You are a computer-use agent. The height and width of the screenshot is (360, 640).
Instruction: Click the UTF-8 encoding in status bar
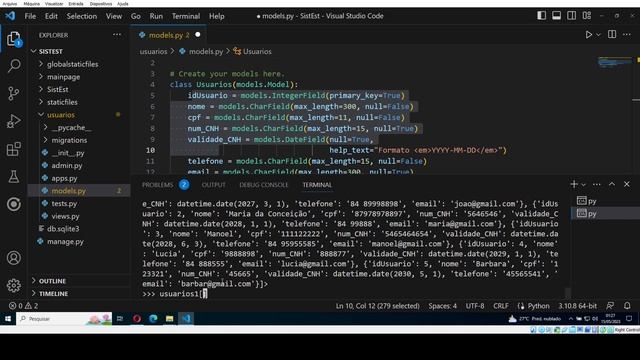click(x=475, y=306)
